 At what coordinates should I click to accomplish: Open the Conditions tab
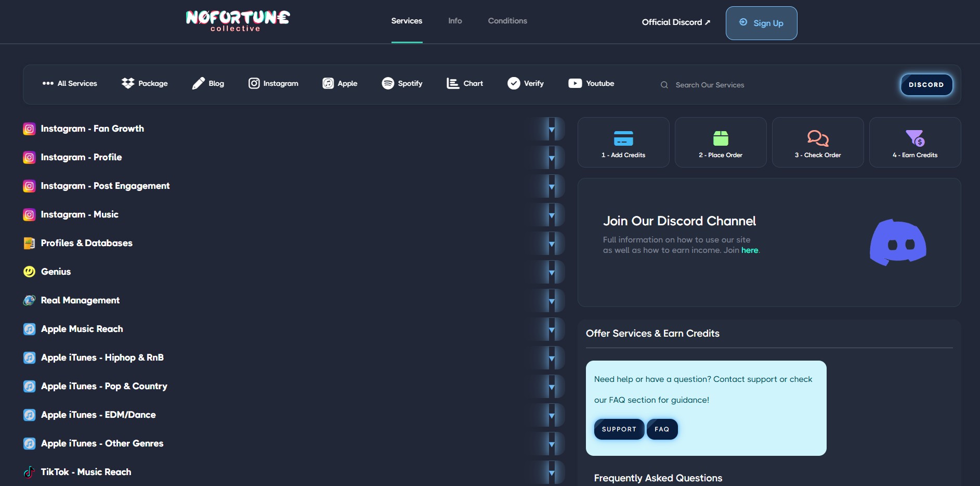(507, 21)
